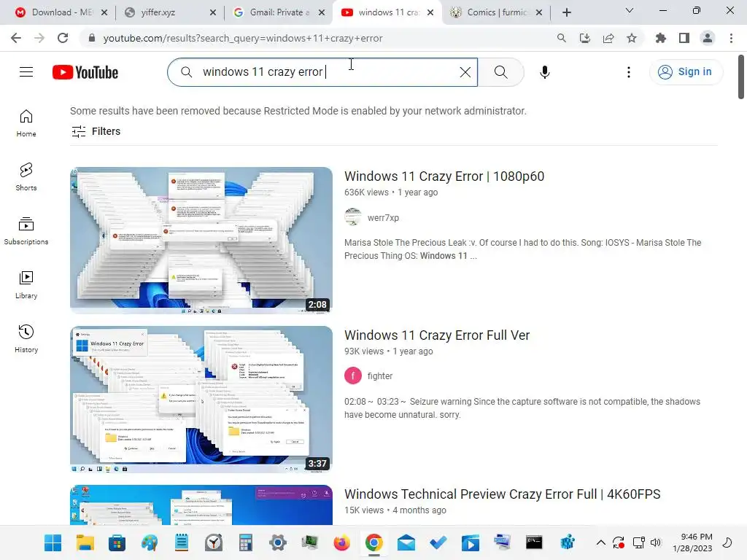747x560 pixels.
Task: Open Windows 11 Crazy Error 1080p60 video title
Action: coord(444,176)
